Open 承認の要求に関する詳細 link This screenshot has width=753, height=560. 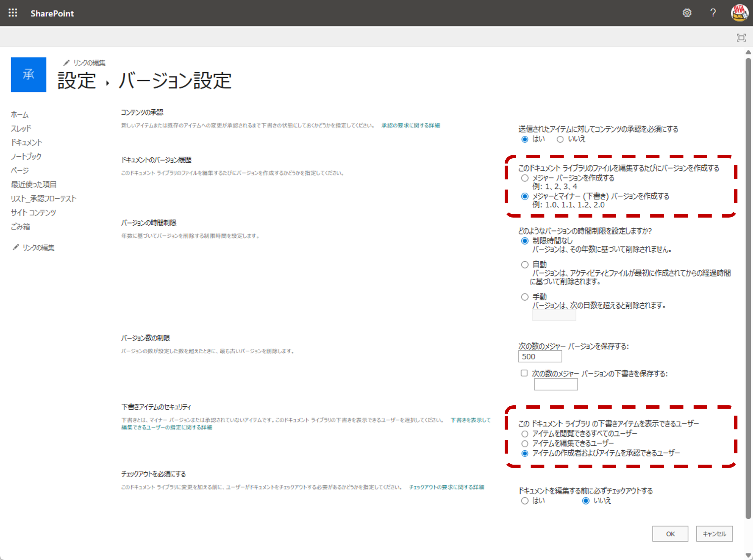click(410, 126)
